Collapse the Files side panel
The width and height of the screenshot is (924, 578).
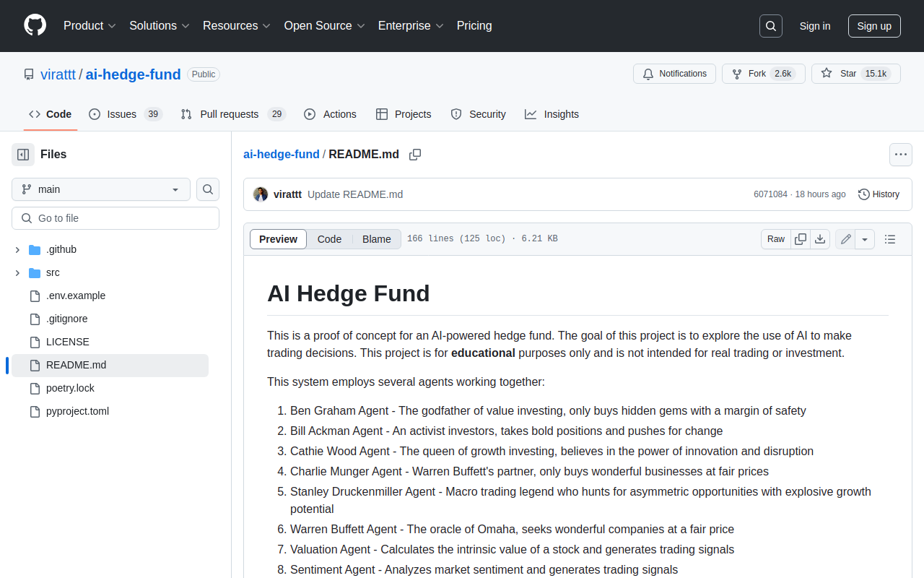pos(23,155)
